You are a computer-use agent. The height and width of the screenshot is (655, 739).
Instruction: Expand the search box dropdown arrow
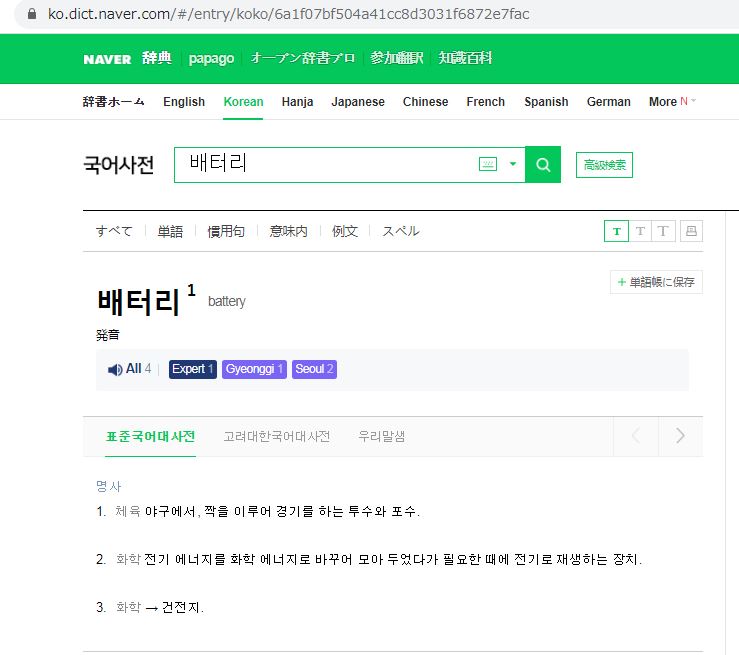coord(513,165)
